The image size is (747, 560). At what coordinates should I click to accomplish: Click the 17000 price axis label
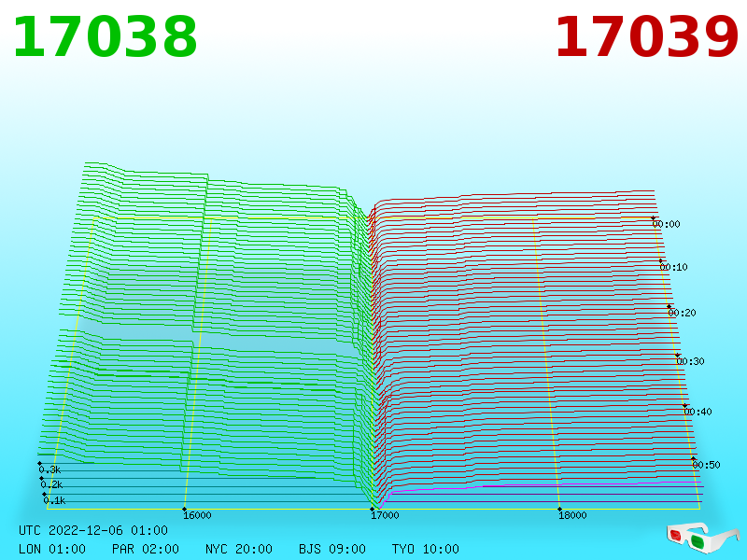tap(385, 515)
